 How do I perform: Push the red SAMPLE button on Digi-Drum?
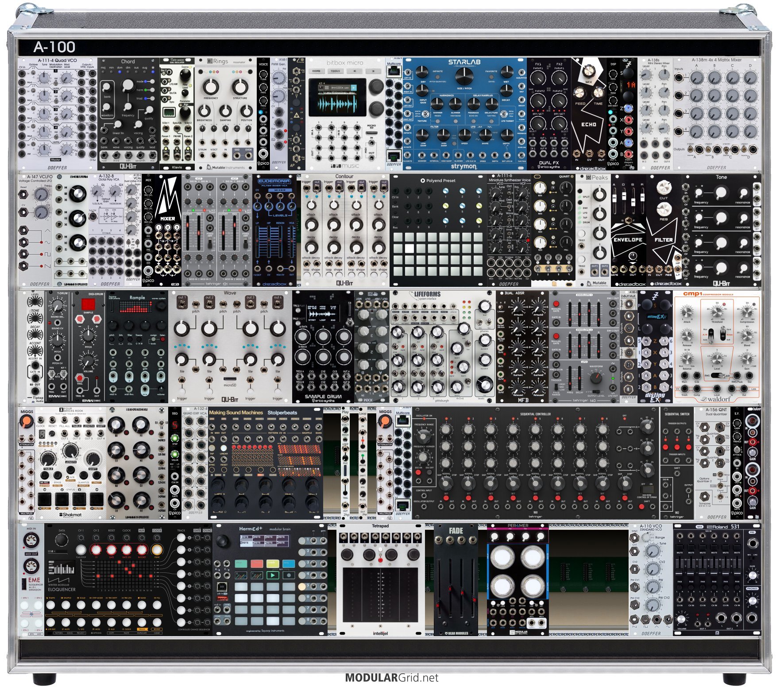(88, 305)
